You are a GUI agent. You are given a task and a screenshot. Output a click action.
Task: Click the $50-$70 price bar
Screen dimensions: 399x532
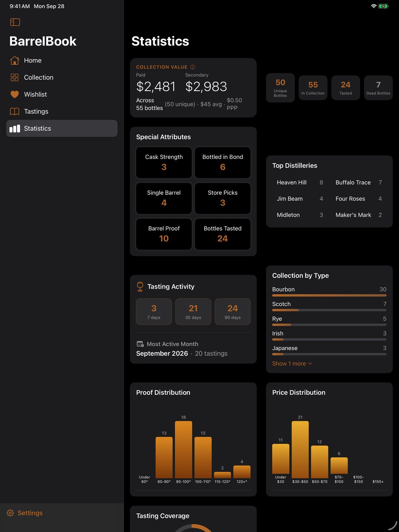[320, 462]
